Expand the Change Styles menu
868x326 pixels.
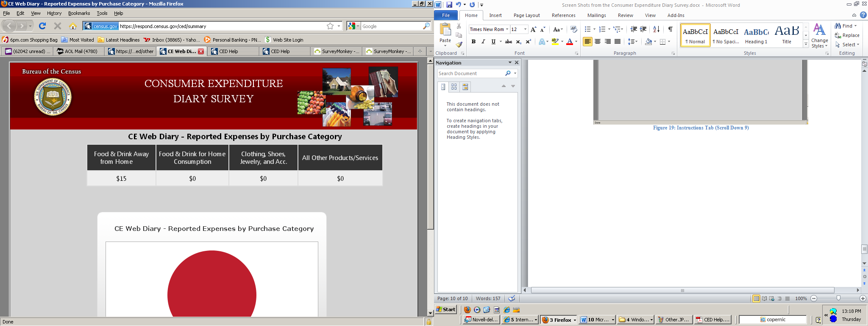[819, 37]
